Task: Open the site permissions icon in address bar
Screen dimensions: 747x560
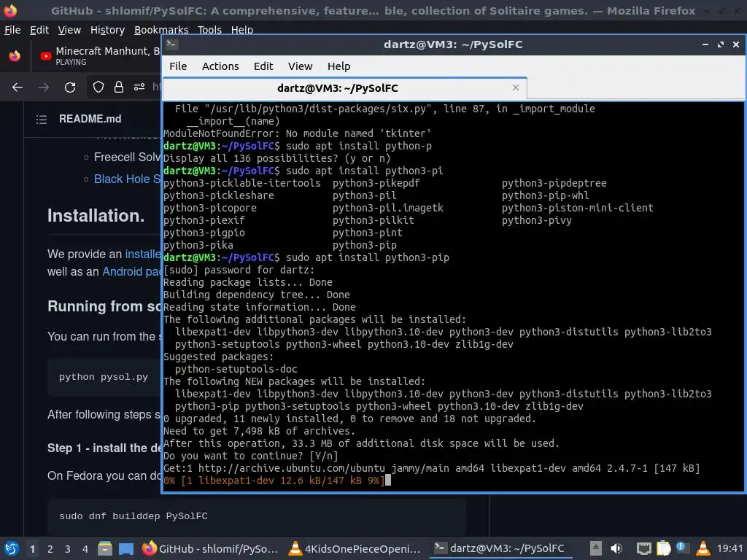Action: tap(139, 87)
